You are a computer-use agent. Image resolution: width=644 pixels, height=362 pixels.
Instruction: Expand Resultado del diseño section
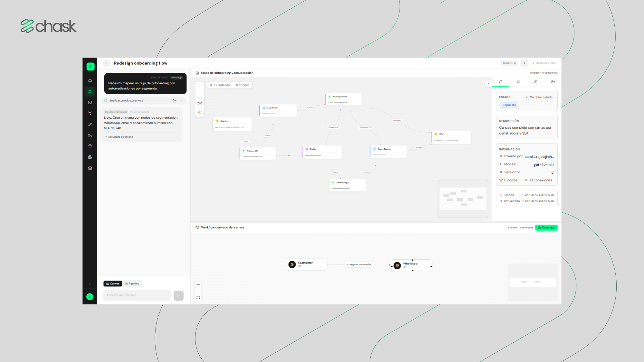pyautogui.click(x=119, y=137)
